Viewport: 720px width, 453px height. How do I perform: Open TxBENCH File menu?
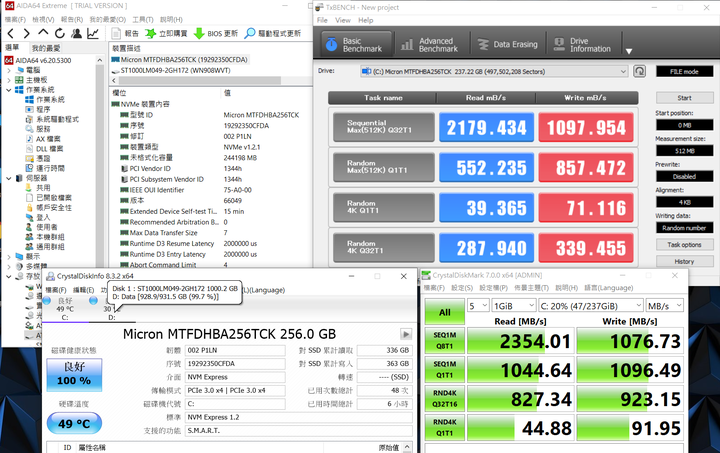tap(322, 20)
